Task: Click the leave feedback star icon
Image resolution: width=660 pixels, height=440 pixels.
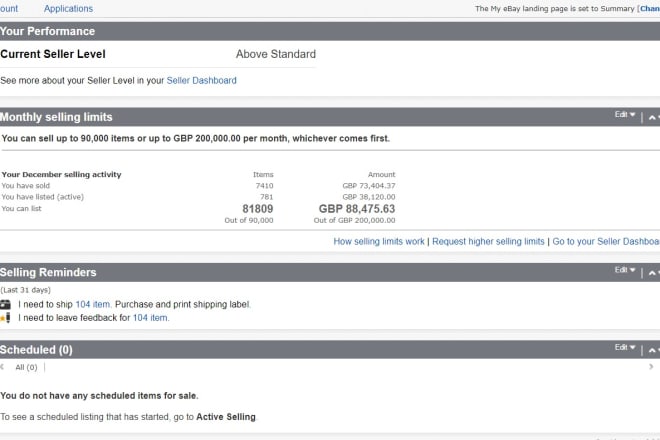Action: [5, 318]
